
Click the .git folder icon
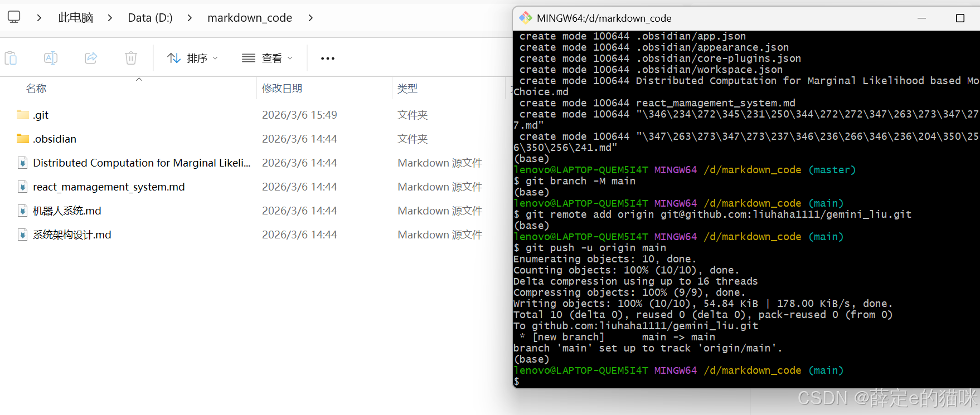click(x=23, y=115)
